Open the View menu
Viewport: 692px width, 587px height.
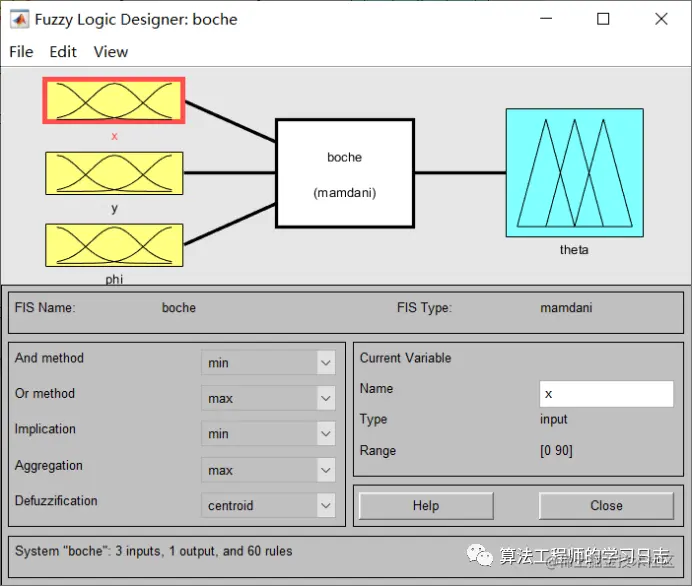point(110,52)
